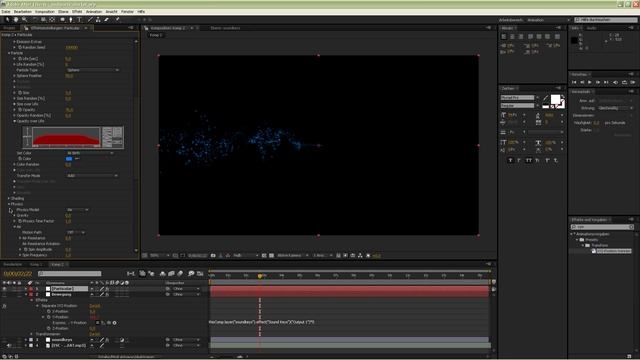Image resolution: width=640 pixels, height=360 pixels.
Task: Select the Brush tool
Action: click(90, 19)
